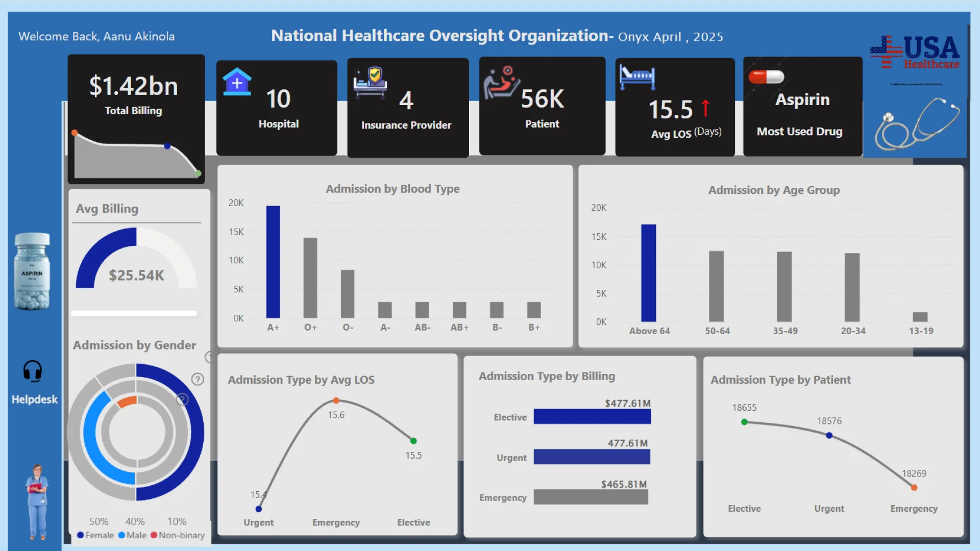Click the Emergency billing gray bar
980x551 pixels.
click(591, 497)
